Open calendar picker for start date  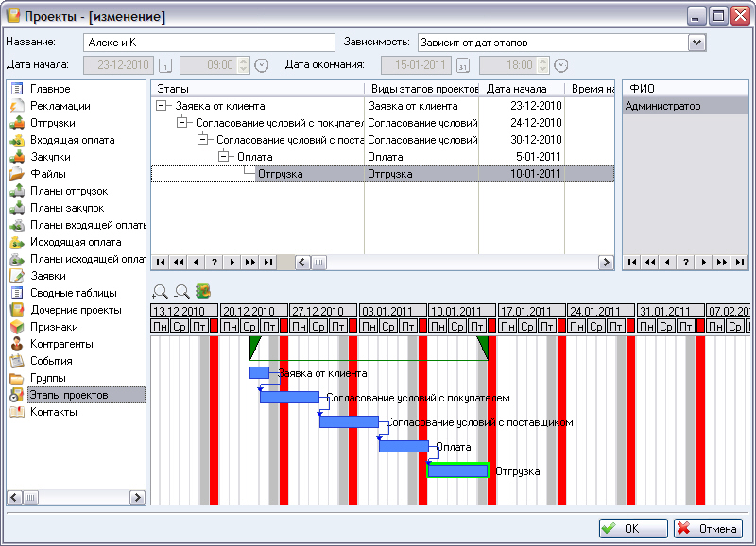164,65
